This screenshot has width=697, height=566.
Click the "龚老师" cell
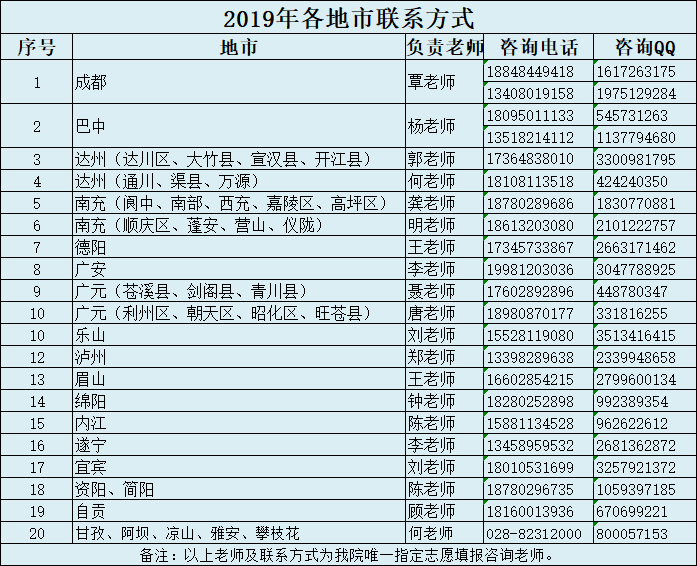point(431,203)
